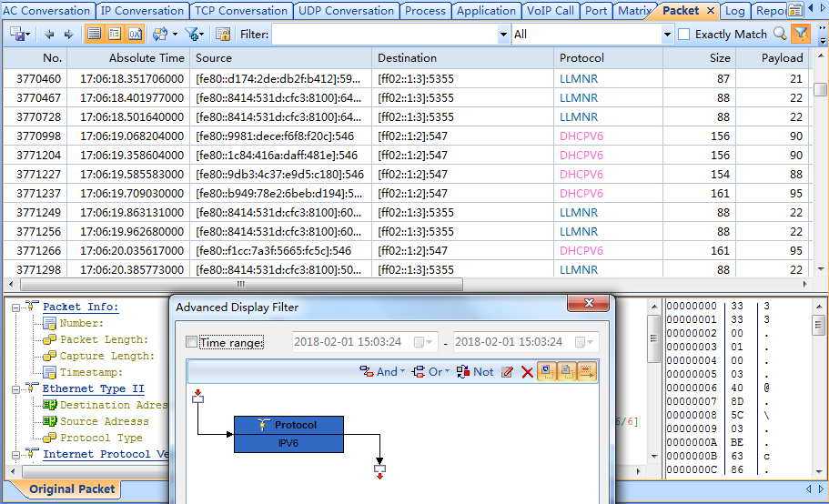Viewport: 829px width, 504px height.
Task: Click the red delete condition icon
Action: 527,372
